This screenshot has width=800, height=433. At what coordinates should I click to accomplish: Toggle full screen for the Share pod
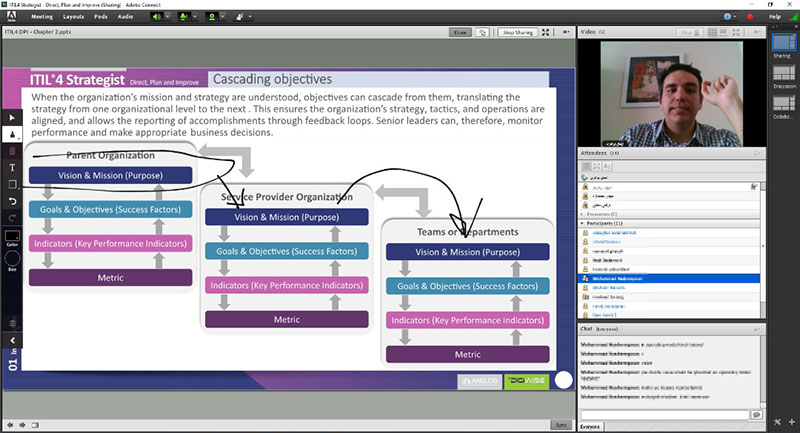pyautogui.click(x=545, y=32)
